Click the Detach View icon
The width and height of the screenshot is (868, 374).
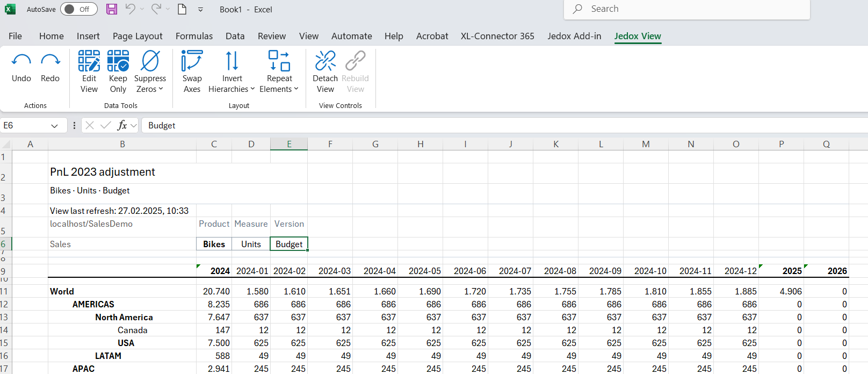325,61
